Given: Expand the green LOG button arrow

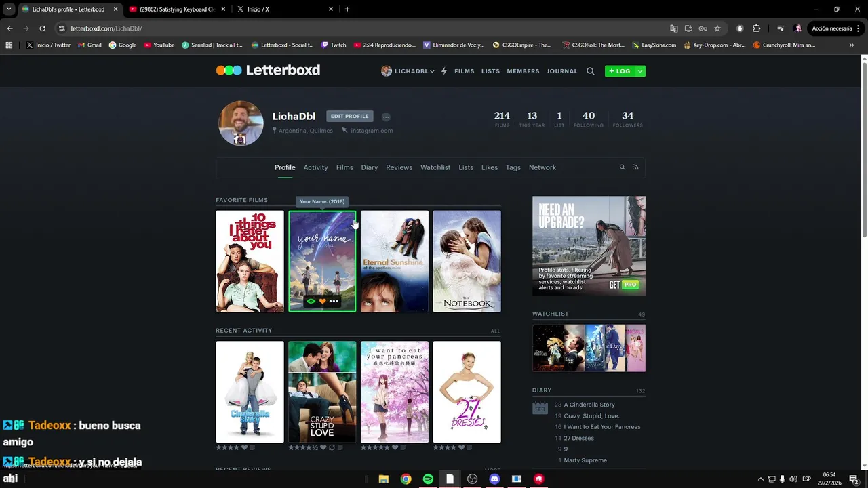Looking at the screenshot, I should click(640, 71).
